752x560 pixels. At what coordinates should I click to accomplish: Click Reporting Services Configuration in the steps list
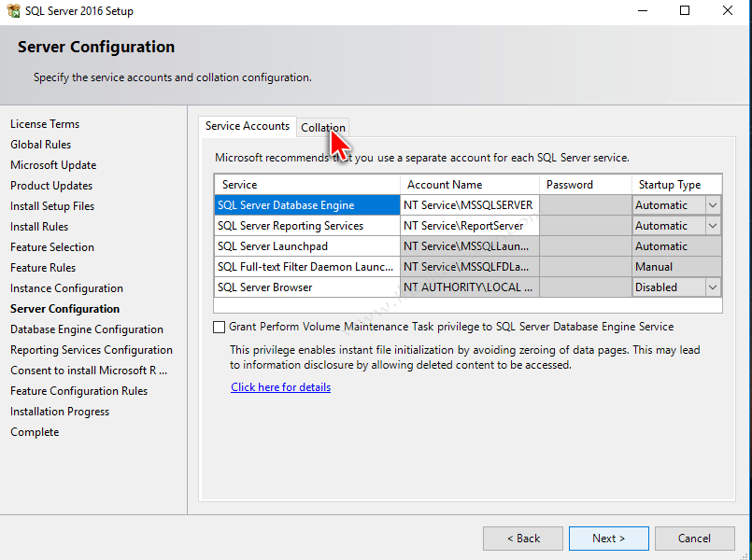tap(92, 351)
